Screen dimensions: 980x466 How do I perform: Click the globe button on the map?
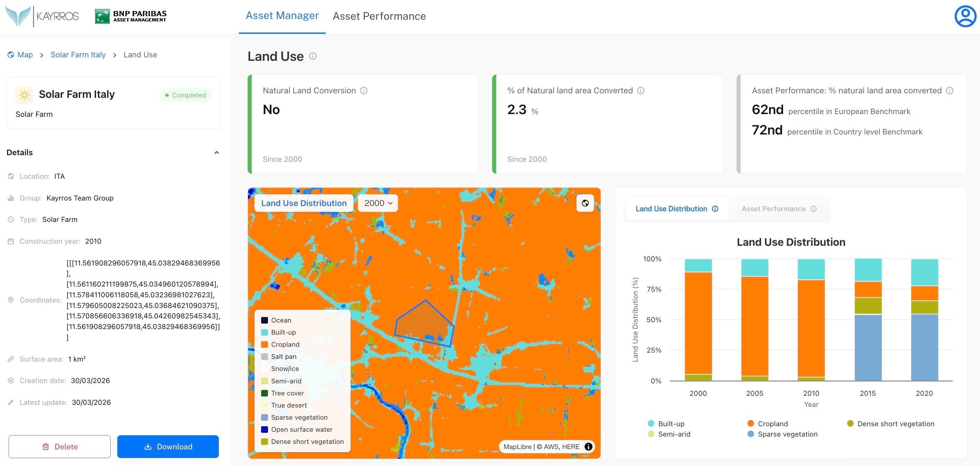pos(585,203)
